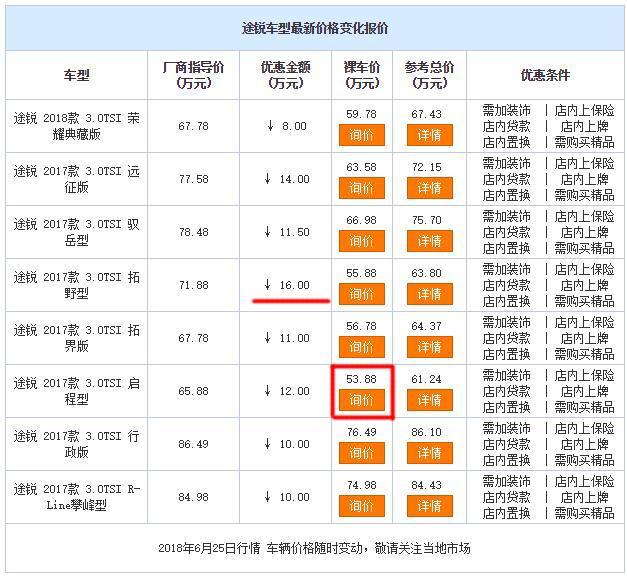627x576 pixels.
Task: Click guide price 78.48
Action: [194, 232]
